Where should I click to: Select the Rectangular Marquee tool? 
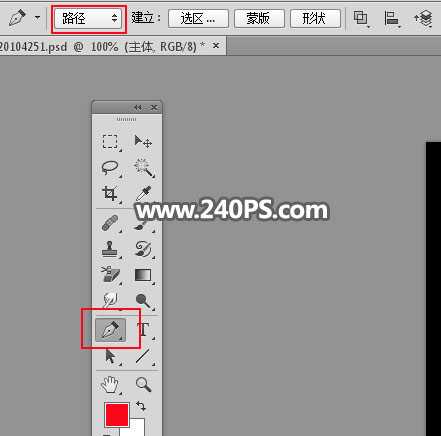(110, 142)
